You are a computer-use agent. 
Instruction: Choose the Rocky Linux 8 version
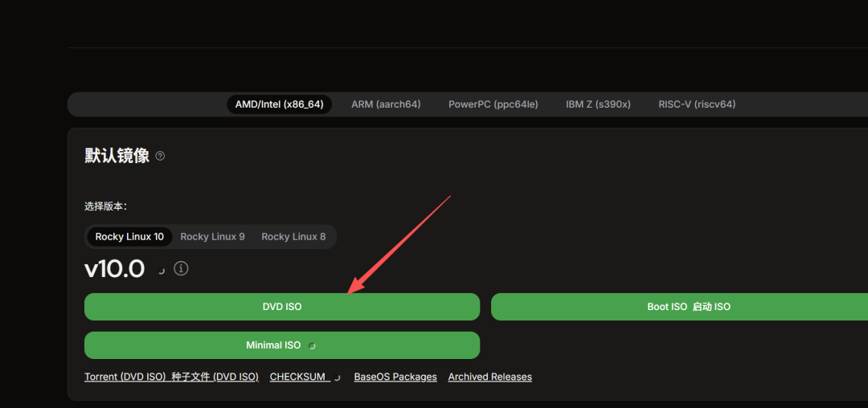[293, 237]
